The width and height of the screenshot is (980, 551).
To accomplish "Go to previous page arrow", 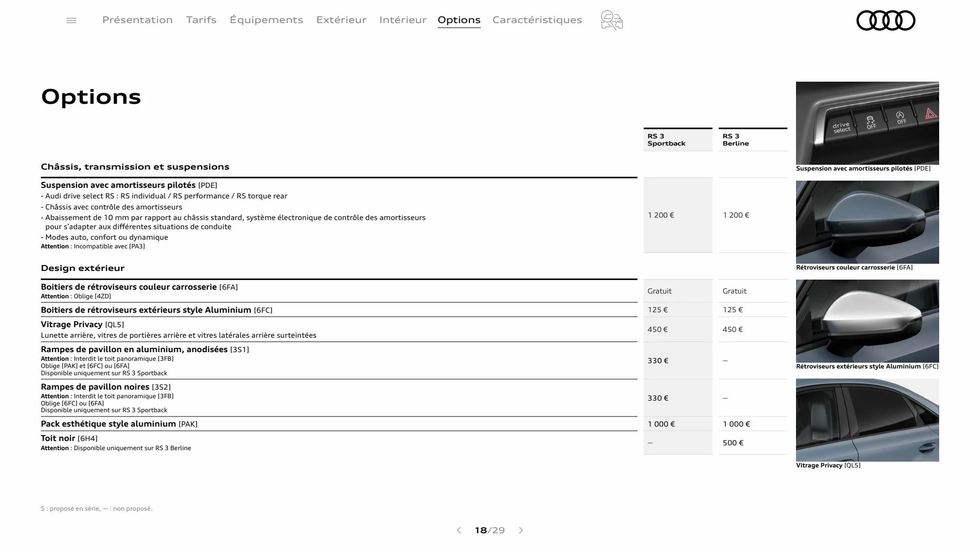I will [x=459, y=530].
